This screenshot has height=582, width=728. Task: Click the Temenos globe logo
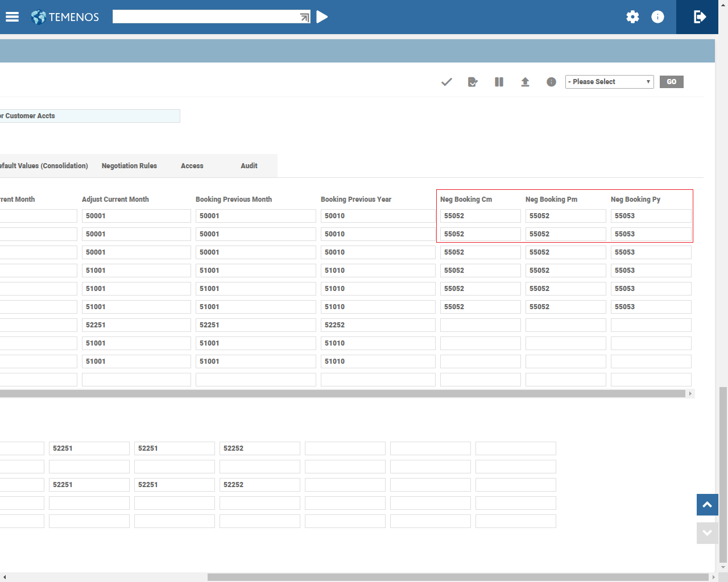pos(39,17)
